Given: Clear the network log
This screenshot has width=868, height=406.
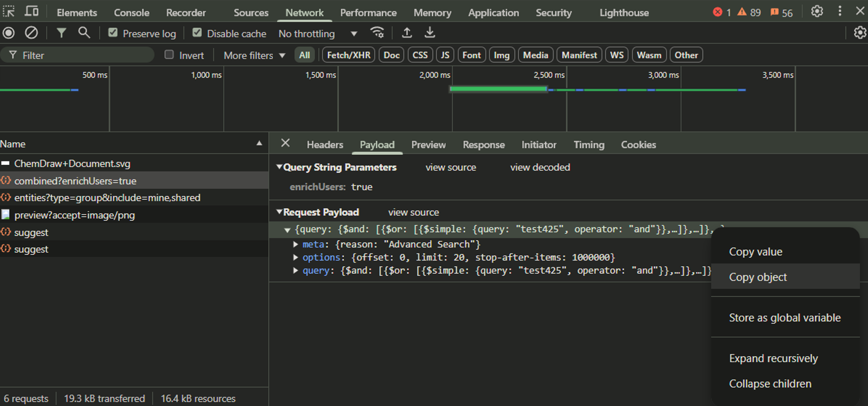Looking at the screenshot, I should point(31,33).
